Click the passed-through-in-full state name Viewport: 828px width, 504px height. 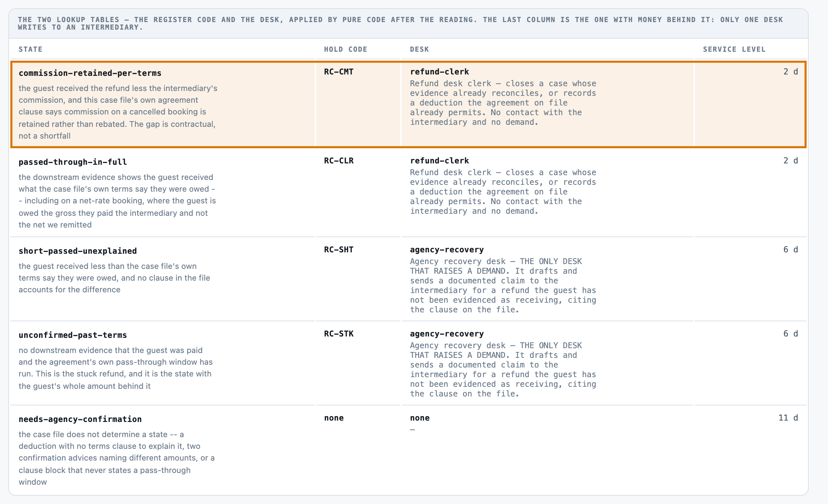[73, 162]
